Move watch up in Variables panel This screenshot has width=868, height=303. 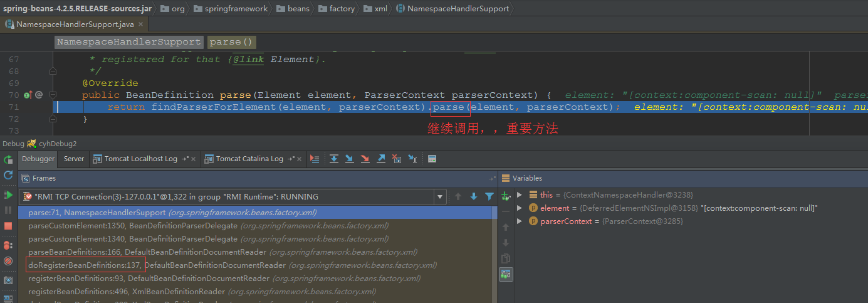(x=506, y=227)
